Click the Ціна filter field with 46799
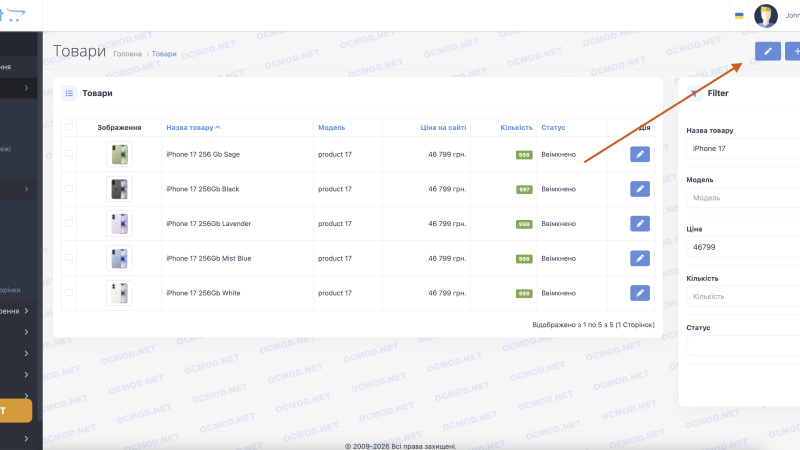This screenshot has height=450, width=800. click(x=743, y=247)
